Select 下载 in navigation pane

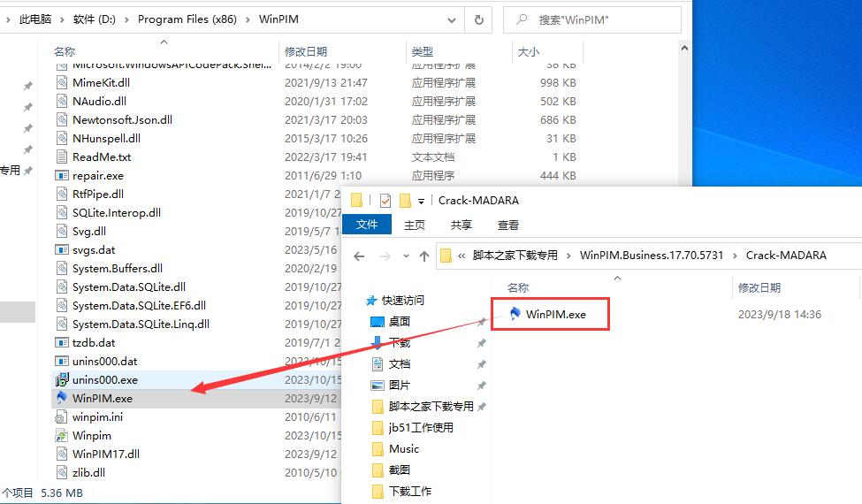(400, 343)
